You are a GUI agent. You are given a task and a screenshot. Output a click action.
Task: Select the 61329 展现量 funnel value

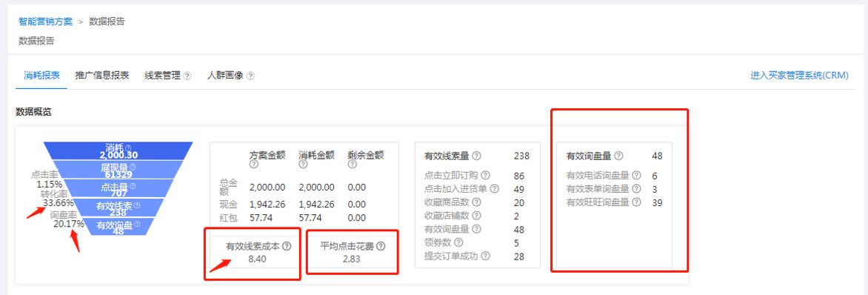tap(118, 174)
